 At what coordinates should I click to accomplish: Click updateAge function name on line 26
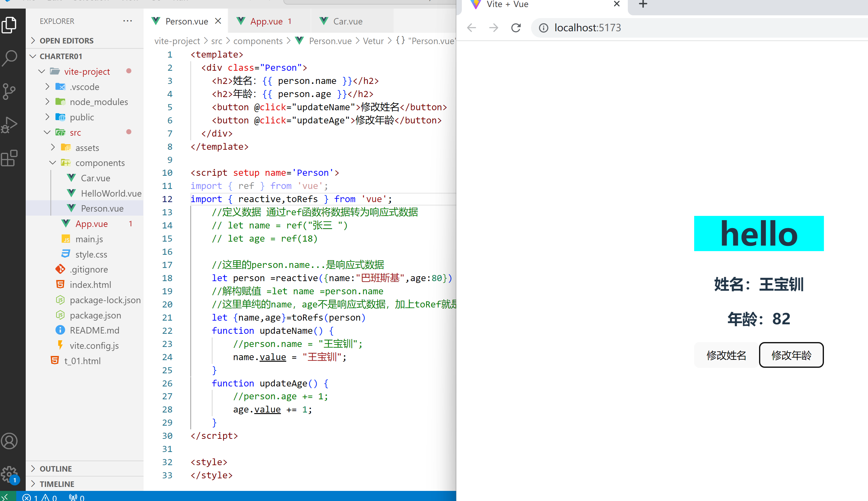[284, 383]
